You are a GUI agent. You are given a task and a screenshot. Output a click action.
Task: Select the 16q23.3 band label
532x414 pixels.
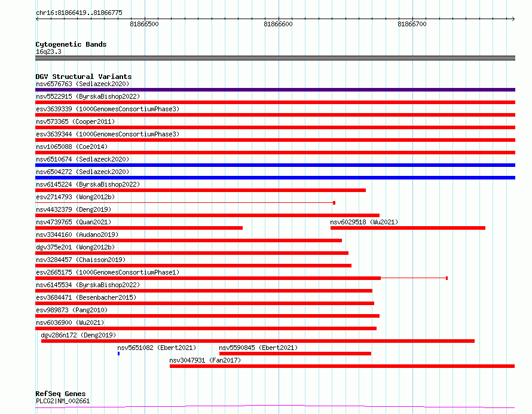point(48,51)
